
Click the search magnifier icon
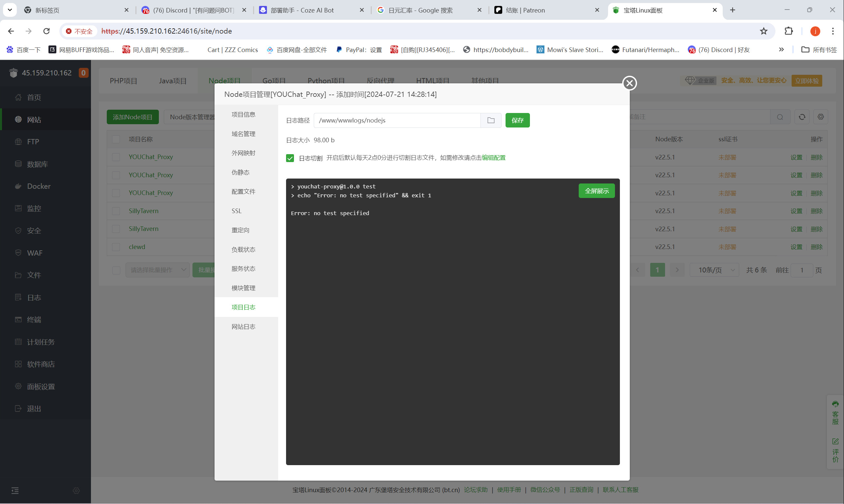pyautogui.click(x=780, y=117)
